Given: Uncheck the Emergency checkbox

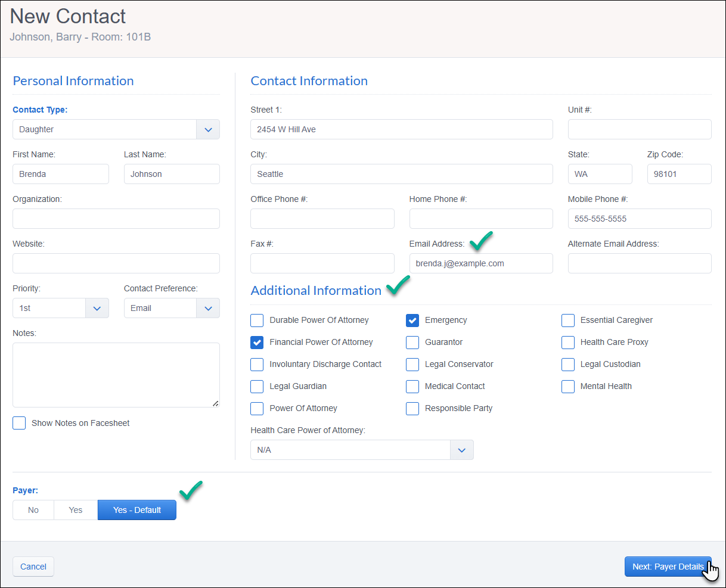Looking at the screenshot, I should pyautogui.click(x=412, y=321).
